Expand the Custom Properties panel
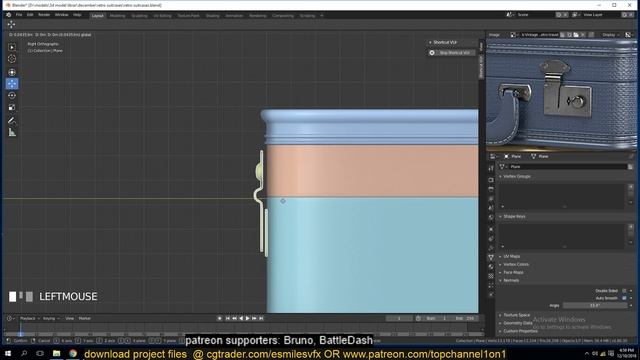Image resolution: width=640 pixels, height=360 pixels. click(x=520, y=331)
